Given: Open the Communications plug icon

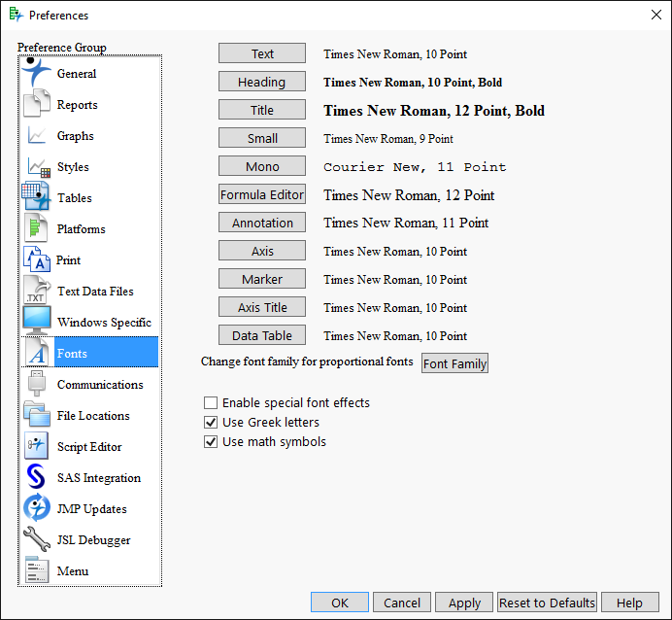Looking at the screenshot, I should pyautogui.click(x=37, y=383).
